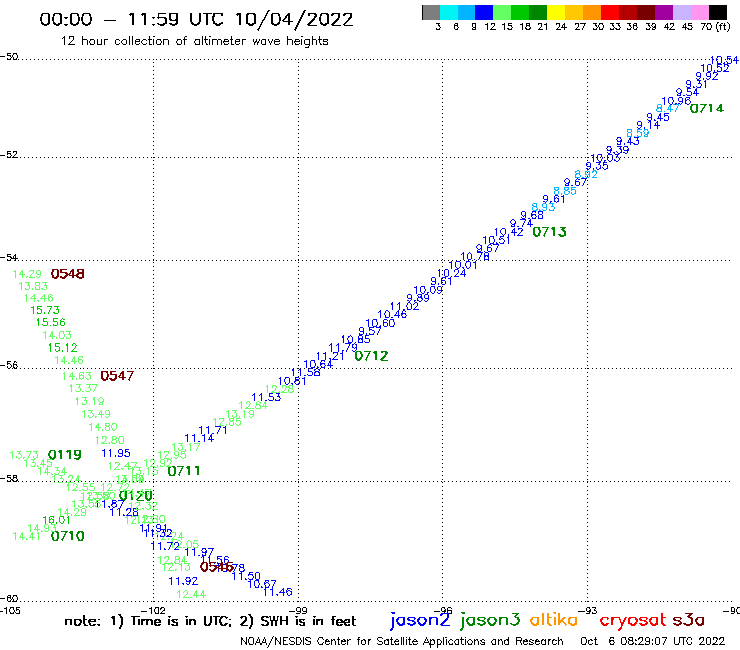Pick the pink legend swatch

699,12
